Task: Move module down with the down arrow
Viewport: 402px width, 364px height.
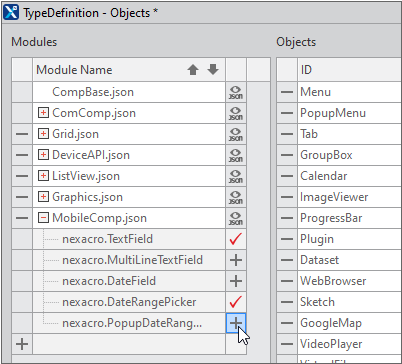Action: [213, 70]
